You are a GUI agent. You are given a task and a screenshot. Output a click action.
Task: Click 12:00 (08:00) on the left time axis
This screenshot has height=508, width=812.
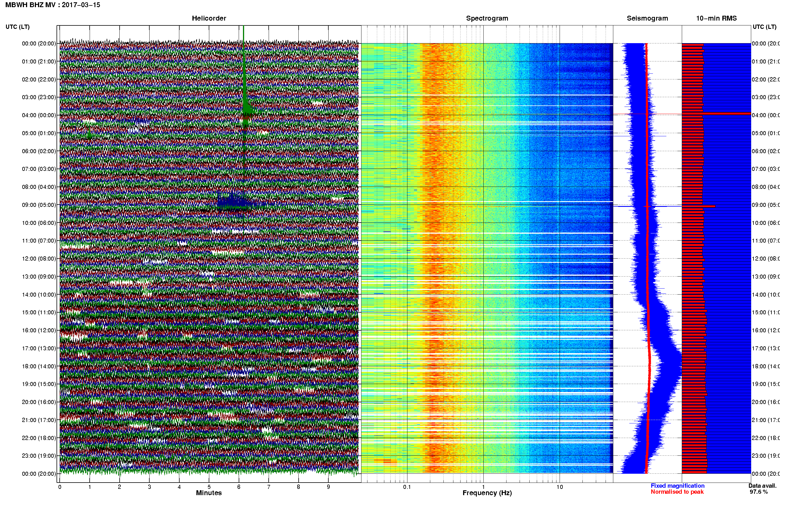coord(39,259)
